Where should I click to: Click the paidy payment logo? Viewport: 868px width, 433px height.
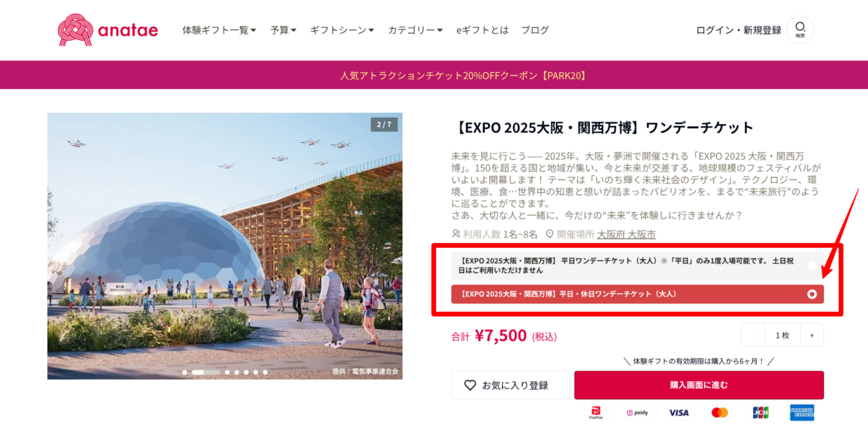point(637,413)
